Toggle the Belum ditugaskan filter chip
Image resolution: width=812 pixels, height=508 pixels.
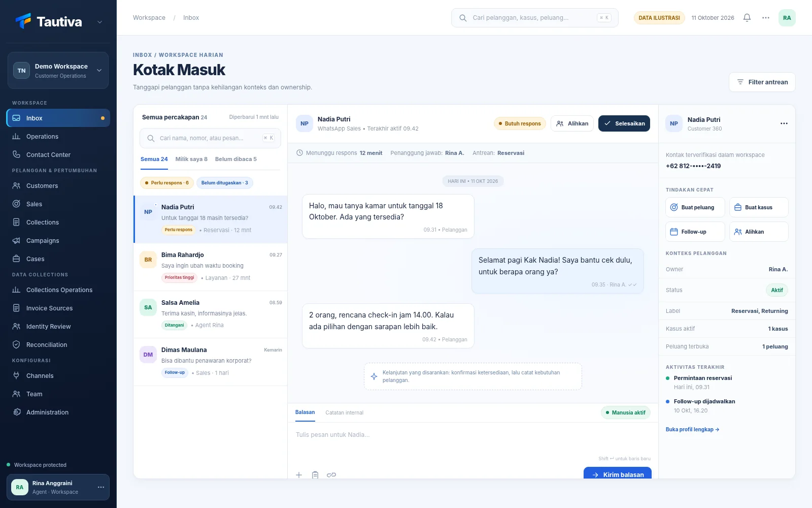pos(225,183)
